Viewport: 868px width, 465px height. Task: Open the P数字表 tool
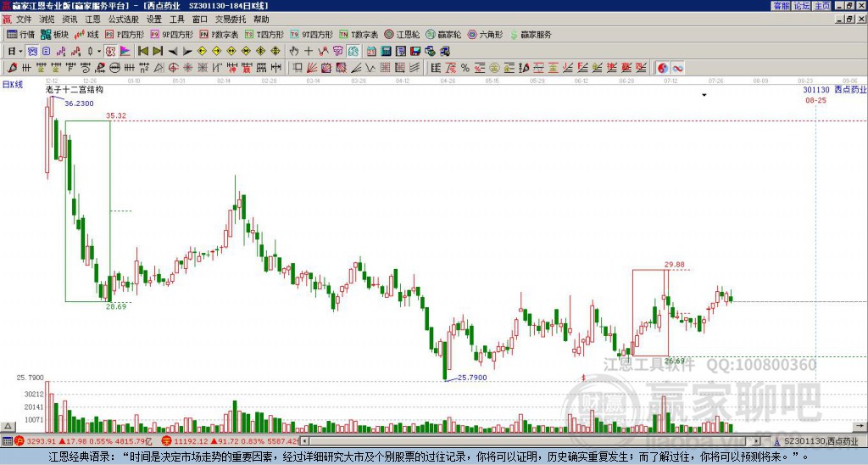(219, 34)
